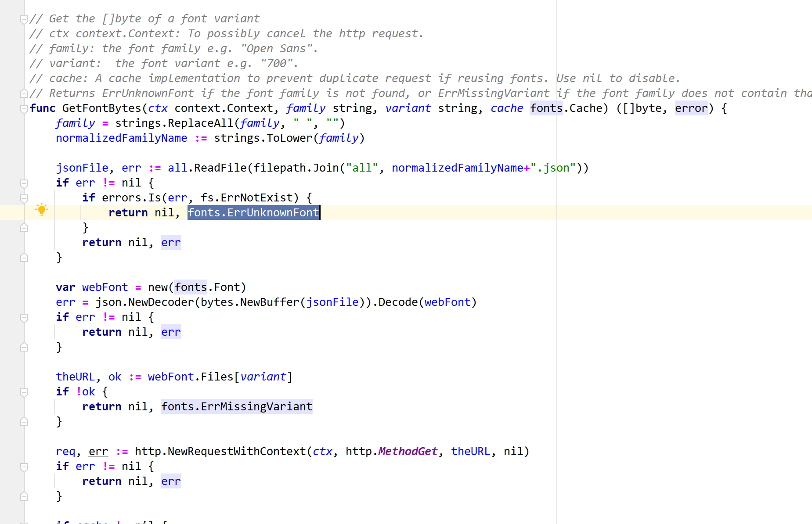
Task: Click the ".json" string literal
Action: 553,168
